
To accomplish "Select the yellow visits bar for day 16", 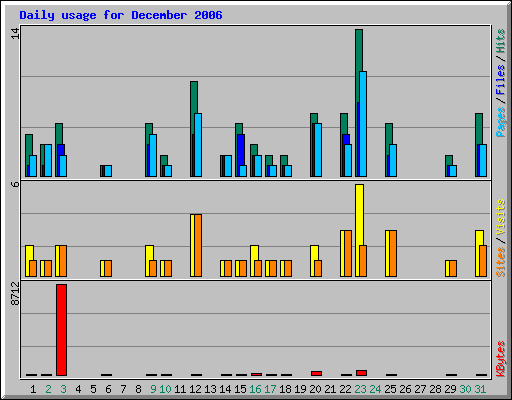I will pos(254,253).
